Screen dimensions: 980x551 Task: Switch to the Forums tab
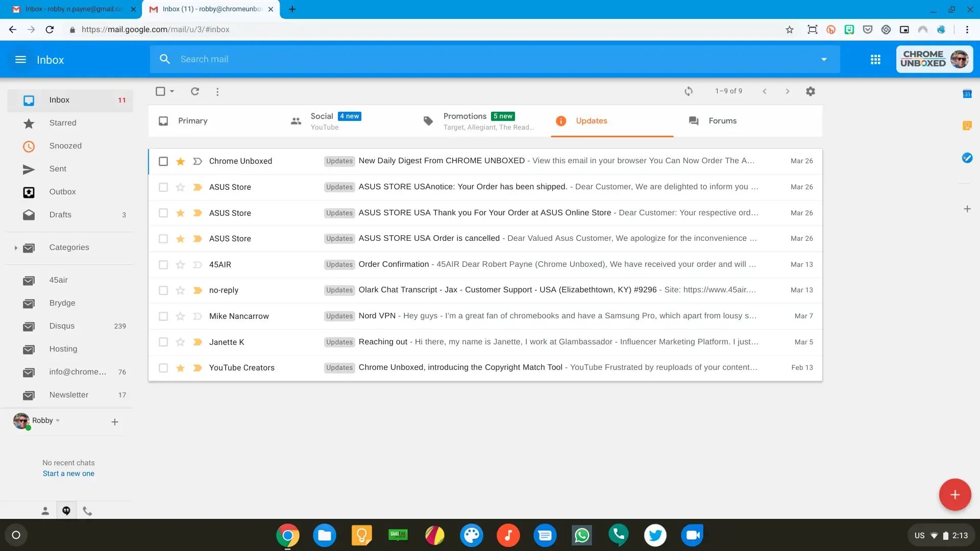point(722,121)
